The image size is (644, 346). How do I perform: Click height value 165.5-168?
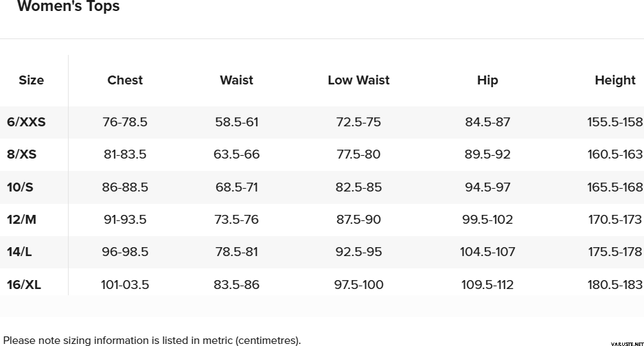tap(614, 187)
